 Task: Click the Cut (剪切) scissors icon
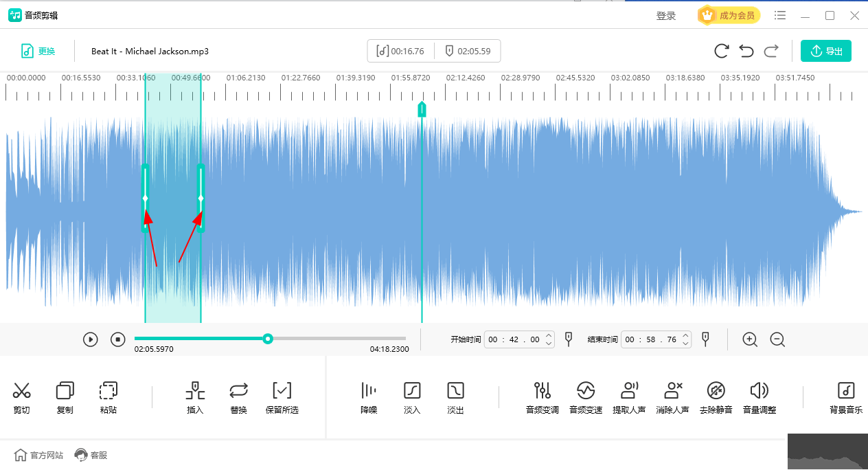click(x=22, y=392)
